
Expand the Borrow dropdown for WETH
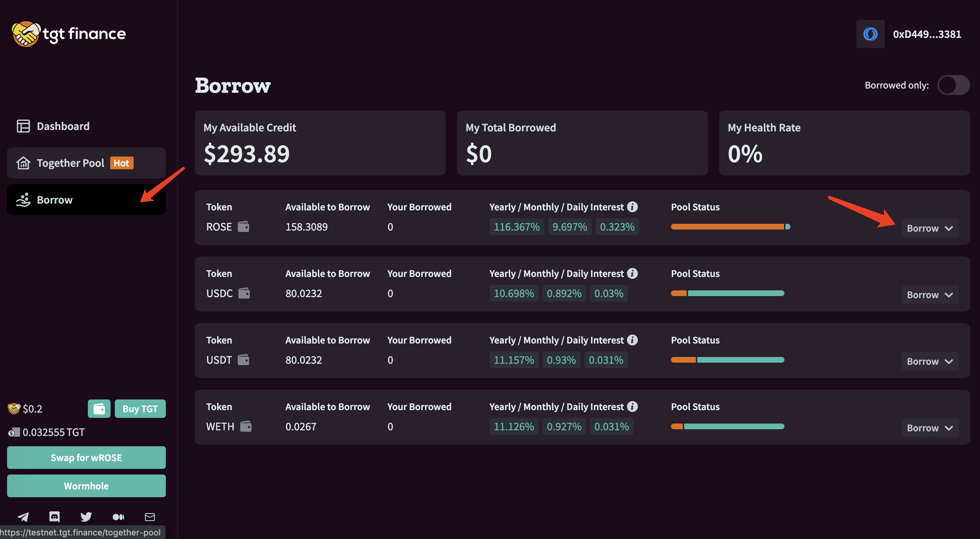click(x=929, y=428)
